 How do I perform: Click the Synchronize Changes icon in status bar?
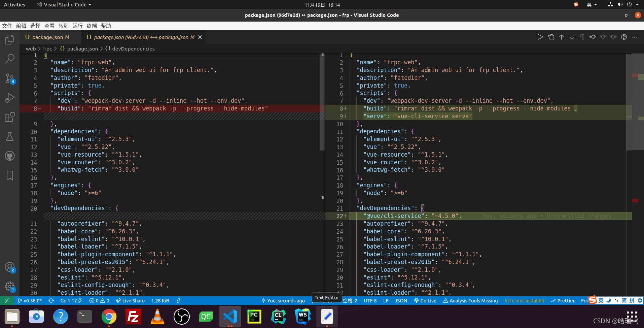(51, 301)
